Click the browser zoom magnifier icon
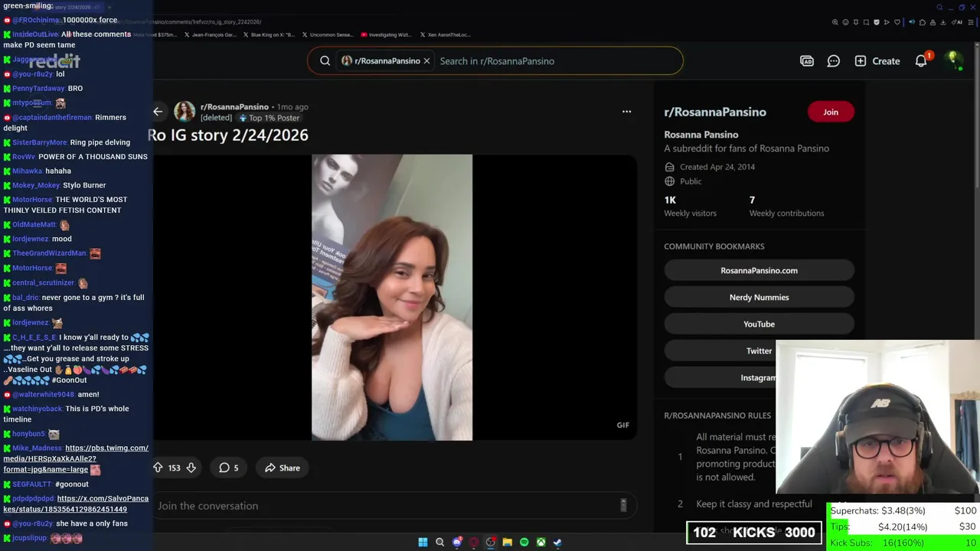 835,22
